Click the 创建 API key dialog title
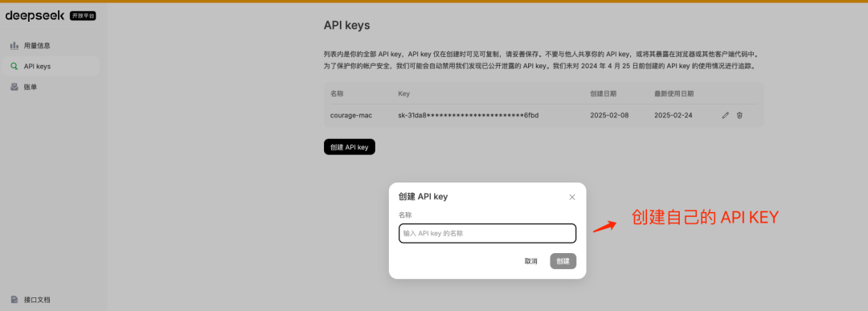868x311 pixels. pos(423,196)
